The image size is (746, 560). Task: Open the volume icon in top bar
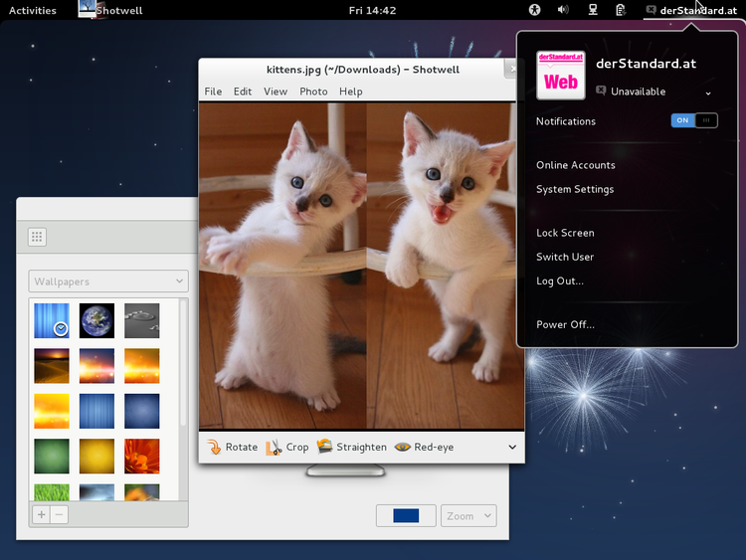[x=563, y=10]
